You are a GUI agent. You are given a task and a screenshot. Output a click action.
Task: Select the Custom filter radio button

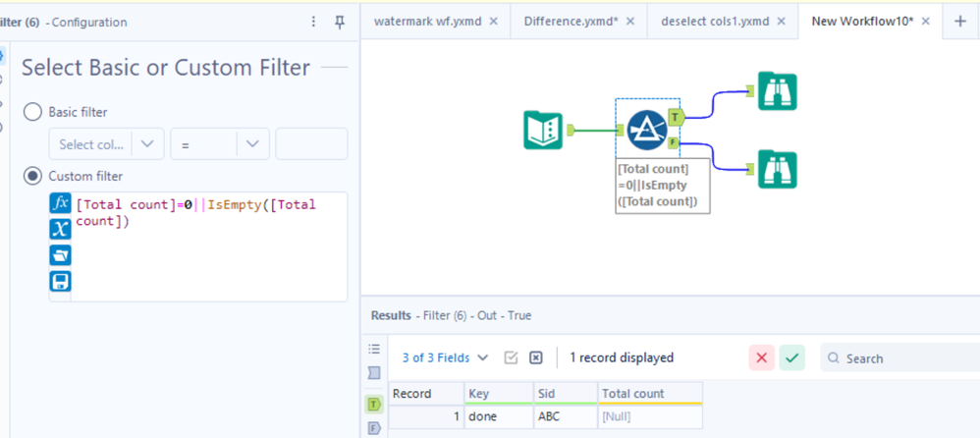click(x=32, y=176)
